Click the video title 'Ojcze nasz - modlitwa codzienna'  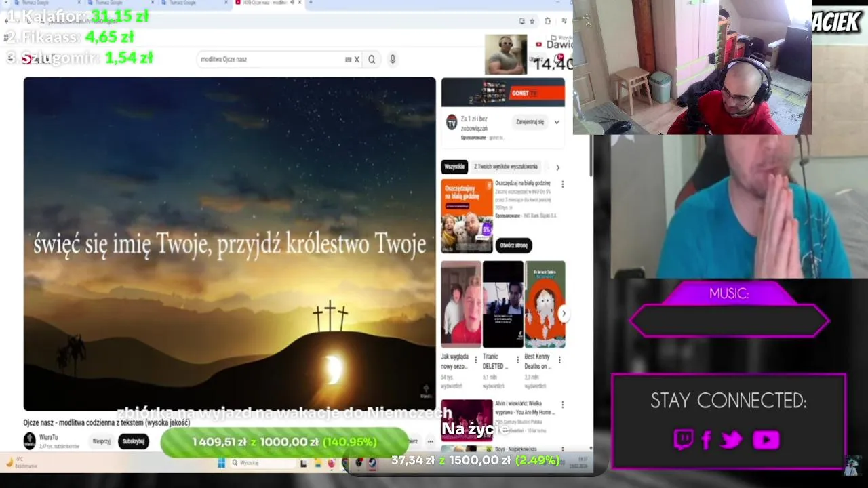click(x=106, y=423)
